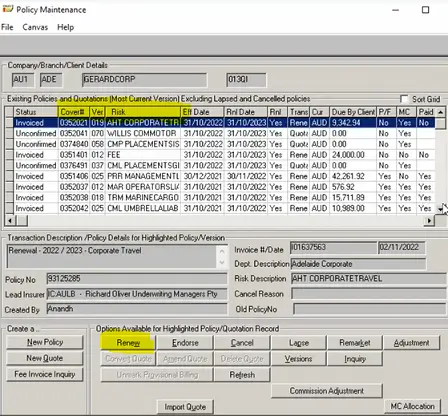Click the row selector of Invoiced 0352021 row

pyautogui.click(x=9, y=123)
